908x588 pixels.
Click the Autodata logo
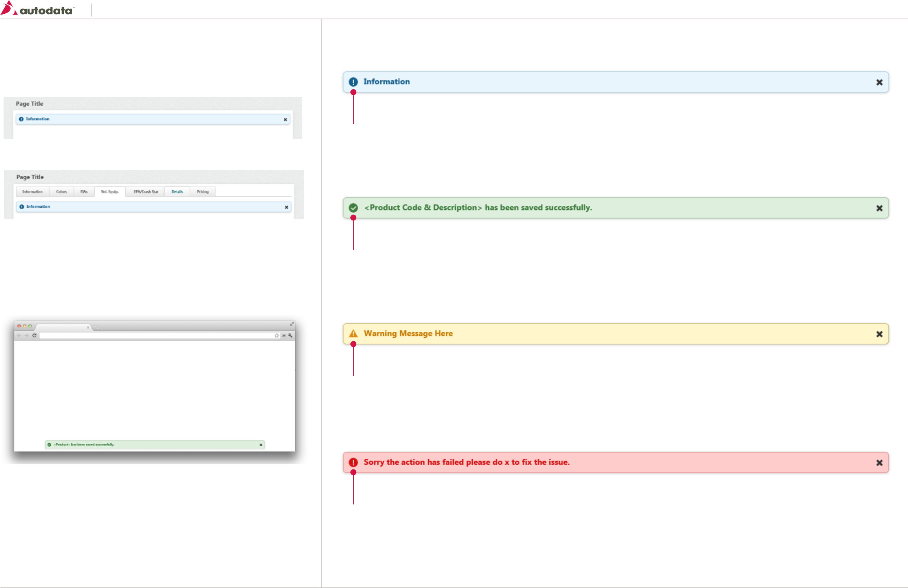click(x=37, y=9)
